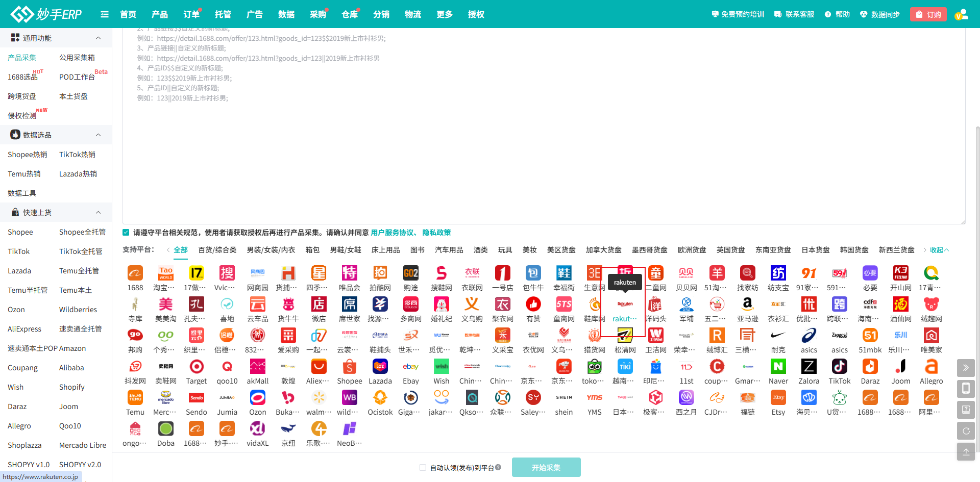Show previous platform category tabs arrow
Screen dimensions: 980x482
coord(168,250)
